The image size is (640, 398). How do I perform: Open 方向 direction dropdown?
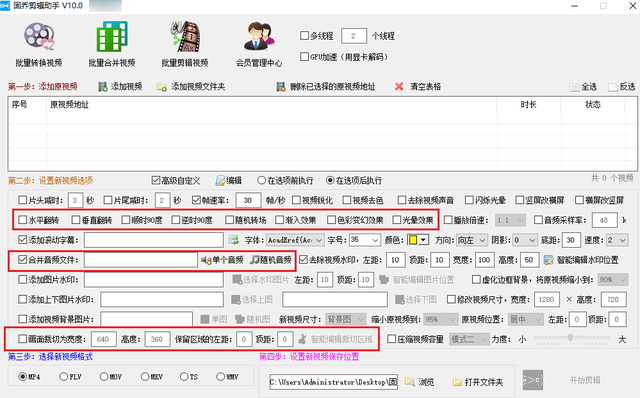[x=472, y=240]
